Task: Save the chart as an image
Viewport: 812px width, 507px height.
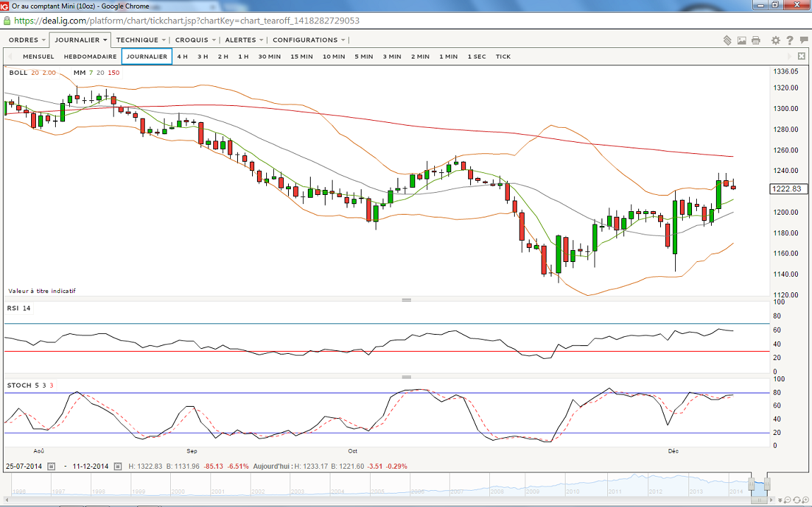Action: (741, 40)
